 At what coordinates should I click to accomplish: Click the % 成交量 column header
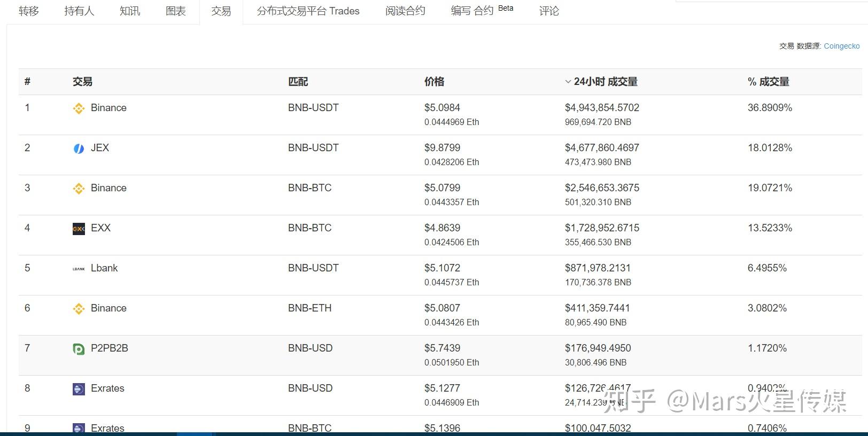[x=768, y=82]
